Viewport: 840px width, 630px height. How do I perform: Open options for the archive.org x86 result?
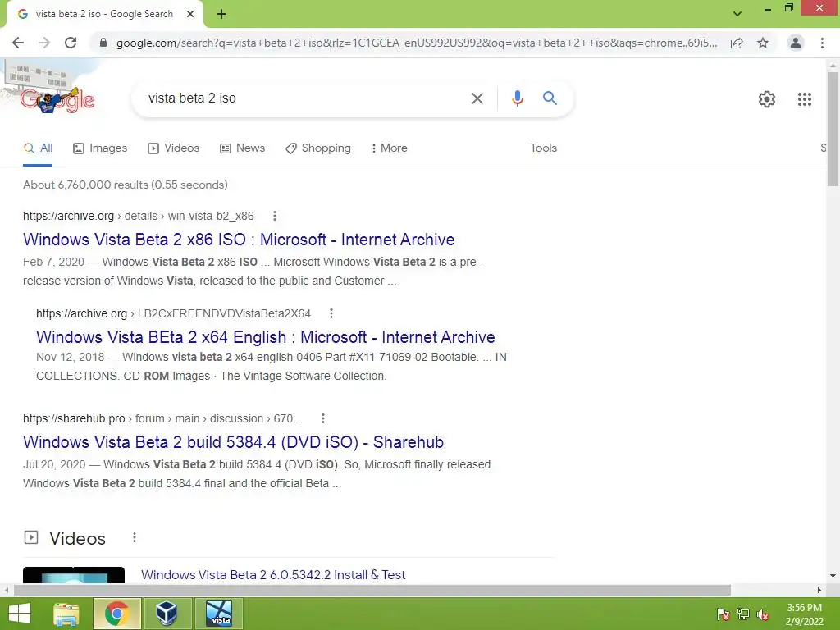pos(274,216)
